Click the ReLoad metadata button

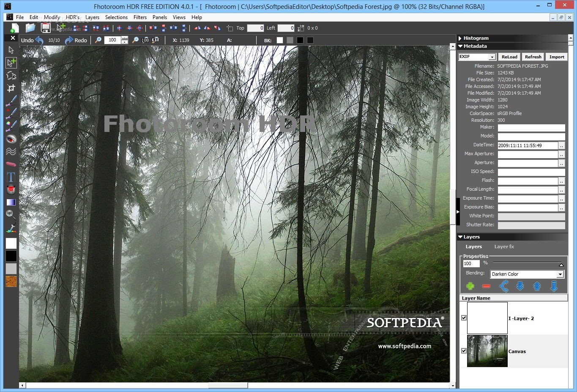(509, 57)
